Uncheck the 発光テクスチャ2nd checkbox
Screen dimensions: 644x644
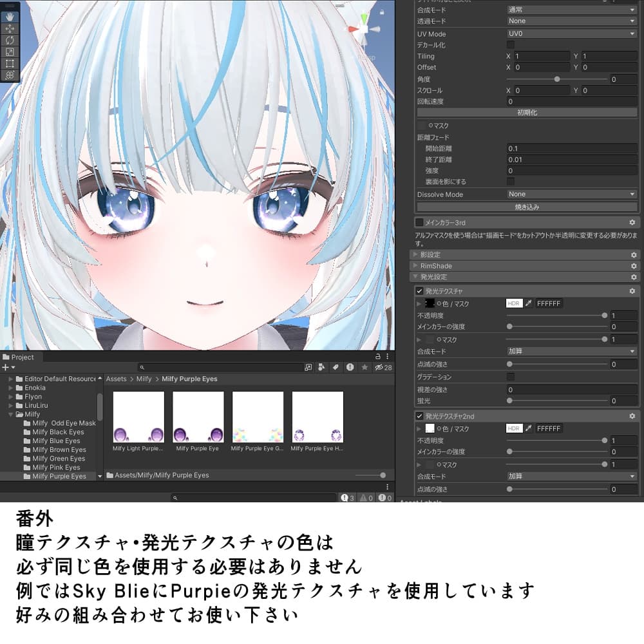pyautogui.click(x=419, y=416)
